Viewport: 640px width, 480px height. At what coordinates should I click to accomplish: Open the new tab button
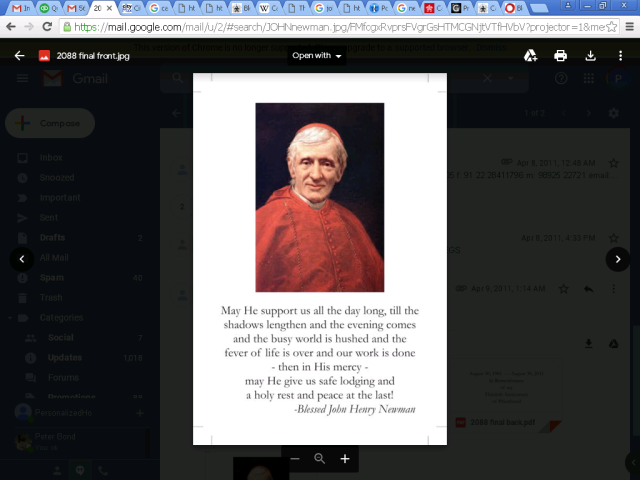(540, 8)
